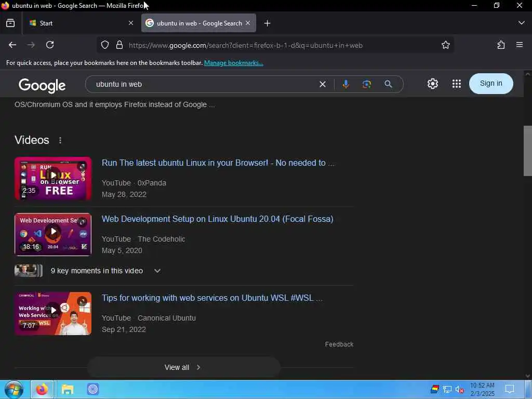Open the File Explorer taskbar icon

point(68,390)
